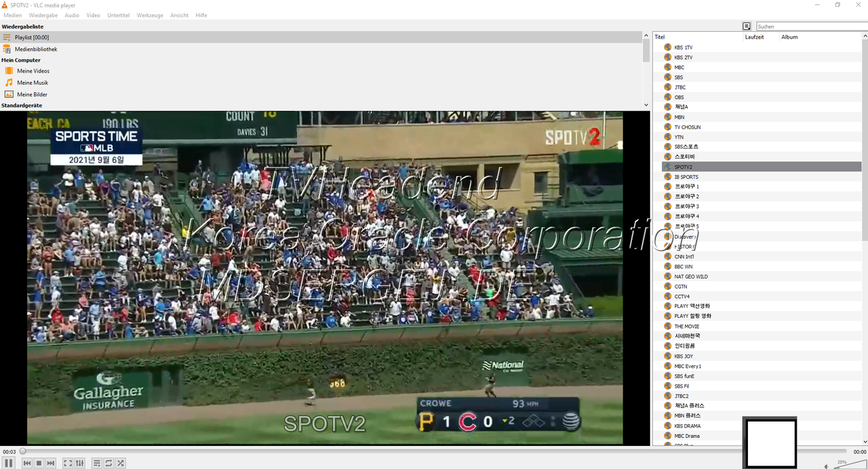Pause playback with the pause button

(9, 463)
